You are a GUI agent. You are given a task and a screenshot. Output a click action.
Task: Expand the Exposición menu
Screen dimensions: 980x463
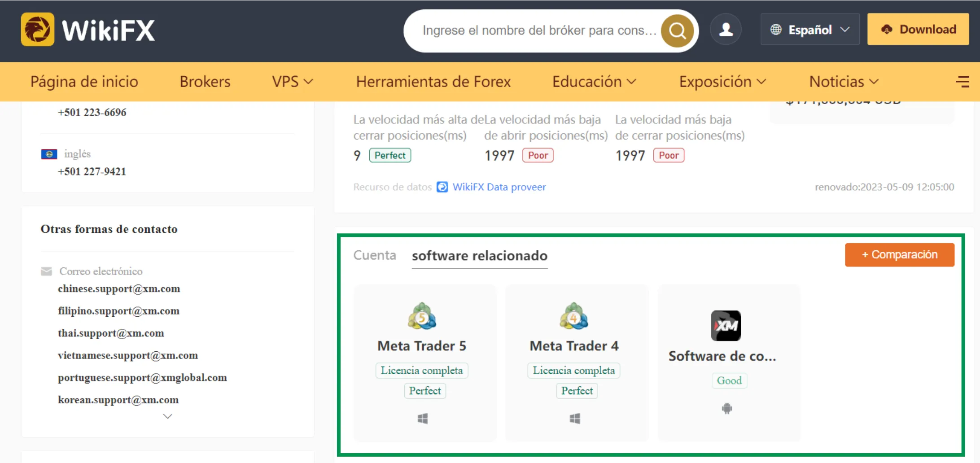click(x=722, y=82)
